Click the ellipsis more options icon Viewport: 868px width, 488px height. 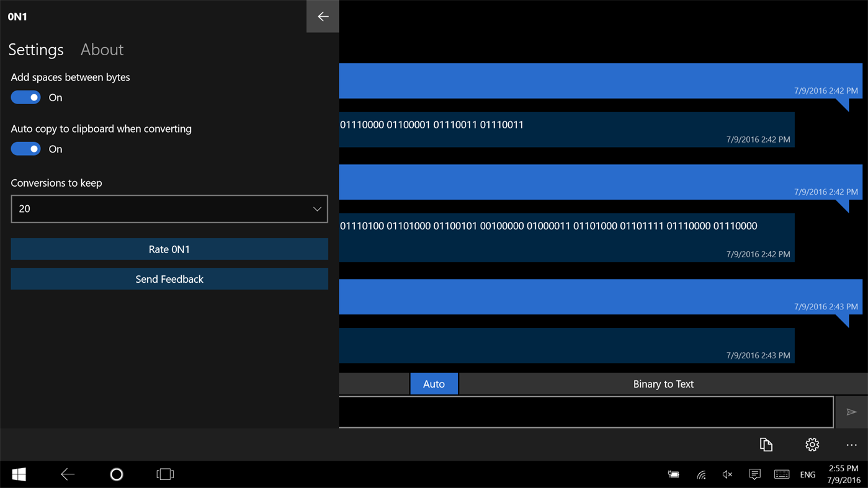(x=851, y=445)
